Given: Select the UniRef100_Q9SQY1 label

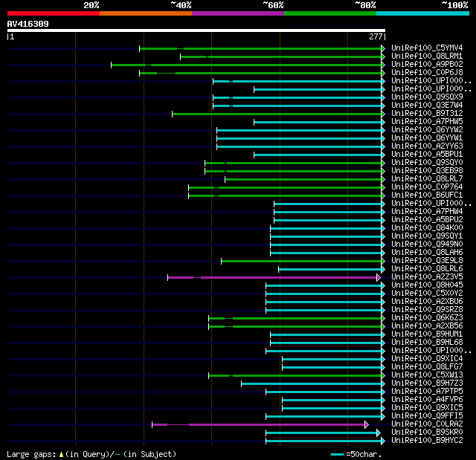Looking at the screenshot, I should 427,236.
